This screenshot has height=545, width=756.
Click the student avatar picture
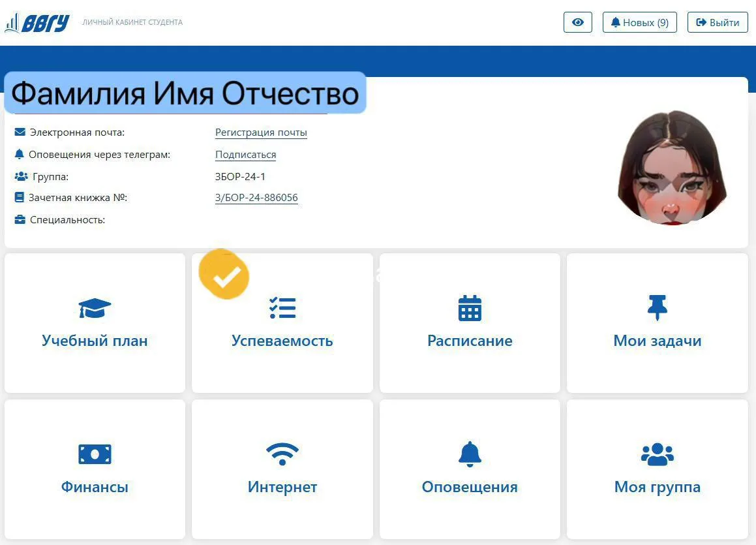pyautogui.click(x=672, y=167)
